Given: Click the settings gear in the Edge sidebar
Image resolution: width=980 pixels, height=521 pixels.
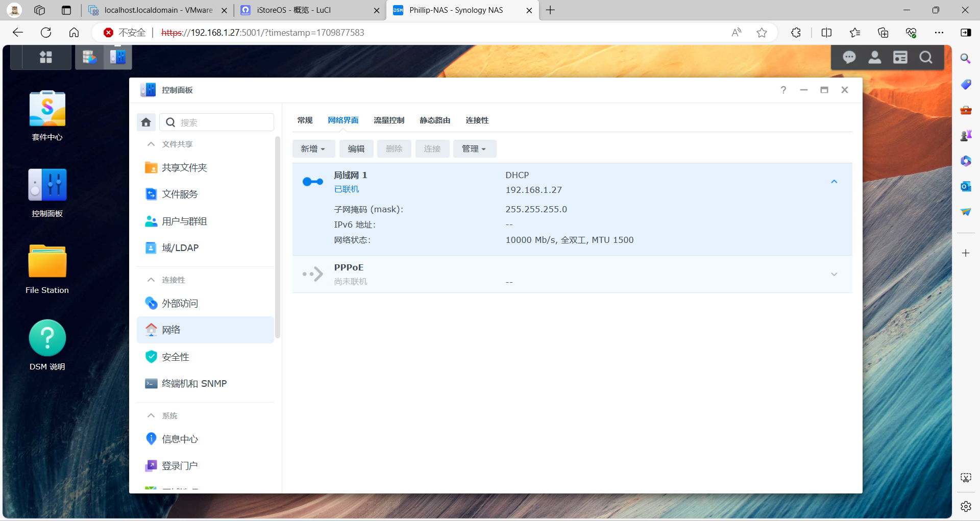Looking at the screenshot, I should [965, 506].
